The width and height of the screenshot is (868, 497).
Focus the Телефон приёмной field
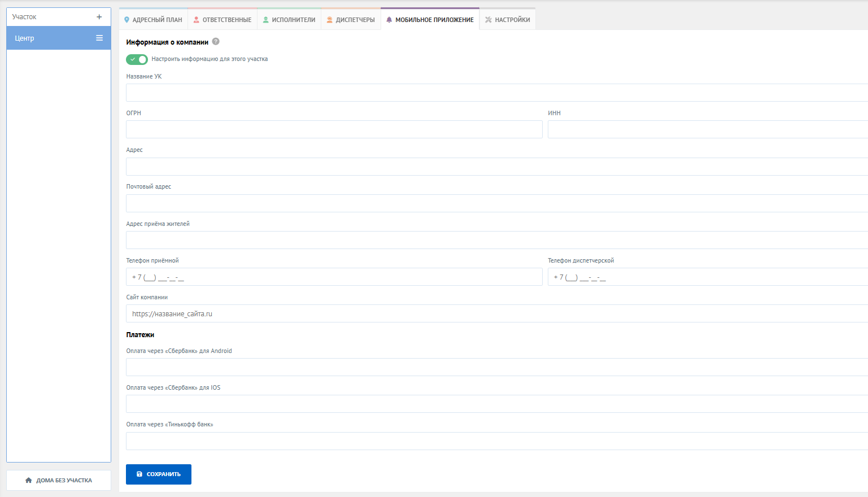click(334, 277)
